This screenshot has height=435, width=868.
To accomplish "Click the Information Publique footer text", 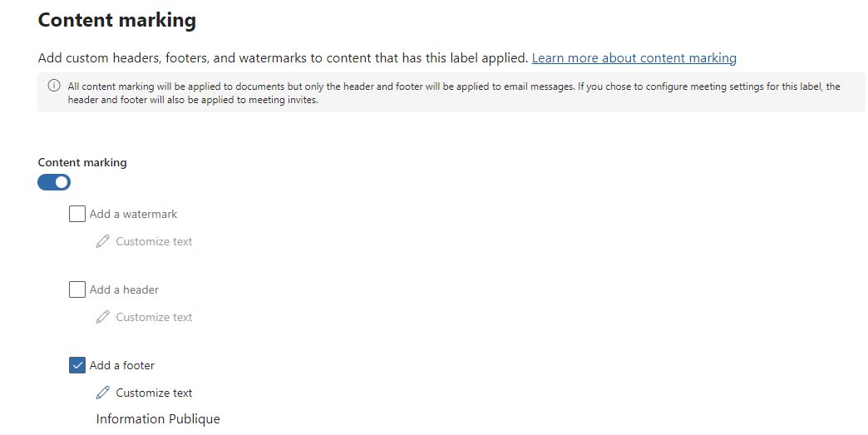I will (158, 419).
